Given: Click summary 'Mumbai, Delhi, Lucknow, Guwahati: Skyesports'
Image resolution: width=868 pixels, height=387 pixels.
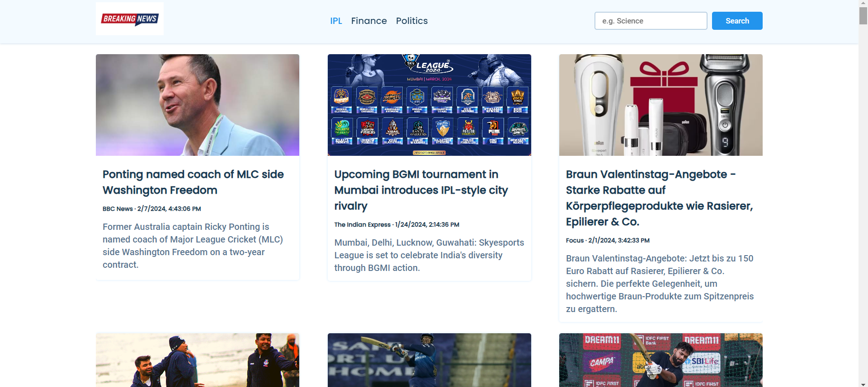Looking at the screenshot, I should (429, 255).
